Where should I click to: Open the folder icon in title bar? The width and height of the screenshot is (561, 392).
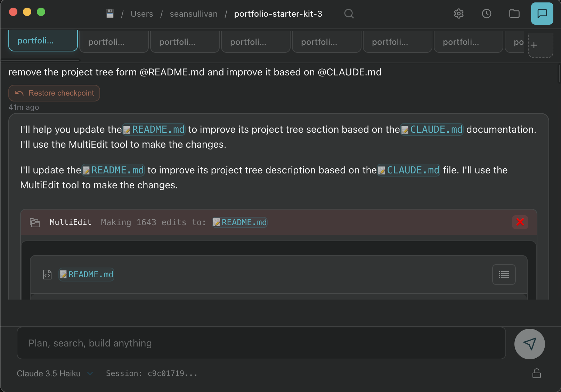coord(514,14)
